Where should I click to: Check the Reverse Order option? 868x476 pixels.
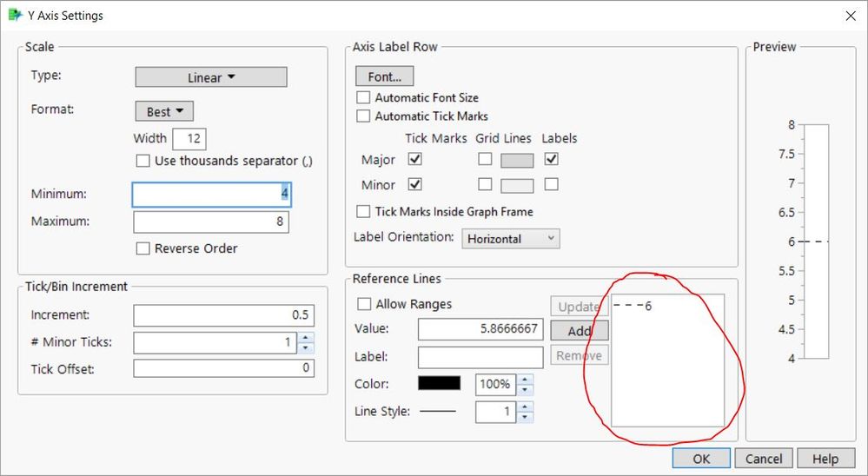click(142, 248)
